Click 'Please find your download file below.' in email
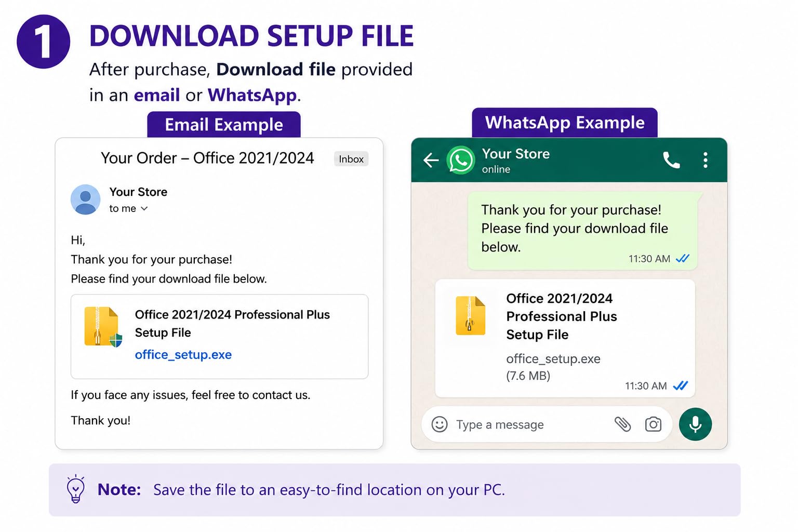Viewport: 798px width, 532px height. click(x=169, y=279)
